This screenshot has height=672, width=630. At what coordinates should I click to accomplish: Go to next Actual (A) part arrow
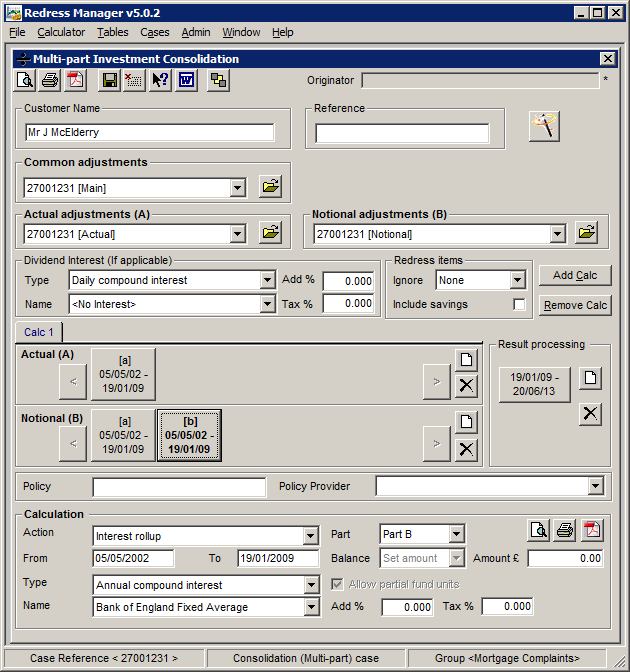coord(437,381)
